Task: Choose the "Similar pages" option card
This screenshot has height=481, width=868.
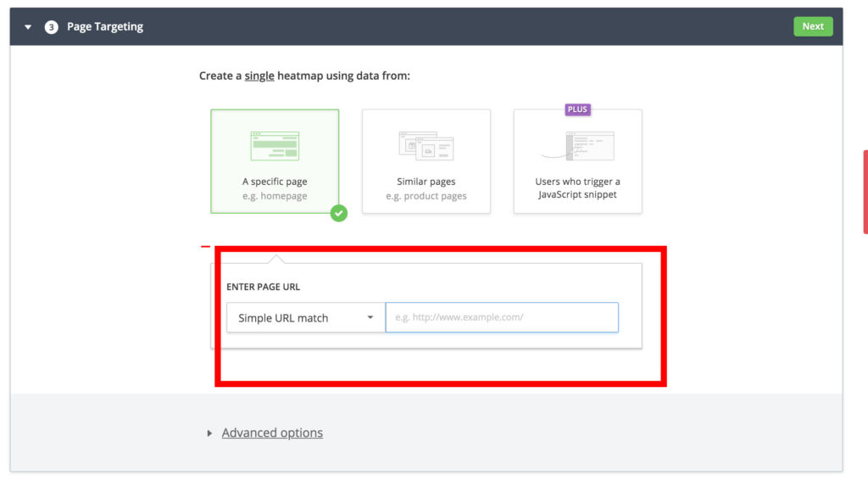Action: pos(426,161)
